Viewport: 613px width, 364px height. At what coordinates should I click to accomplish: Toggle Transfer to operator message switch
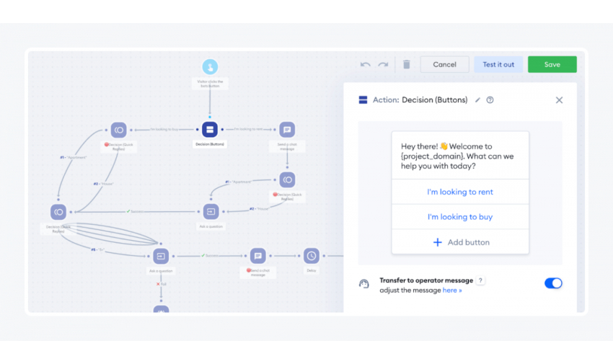coord(553,283)
